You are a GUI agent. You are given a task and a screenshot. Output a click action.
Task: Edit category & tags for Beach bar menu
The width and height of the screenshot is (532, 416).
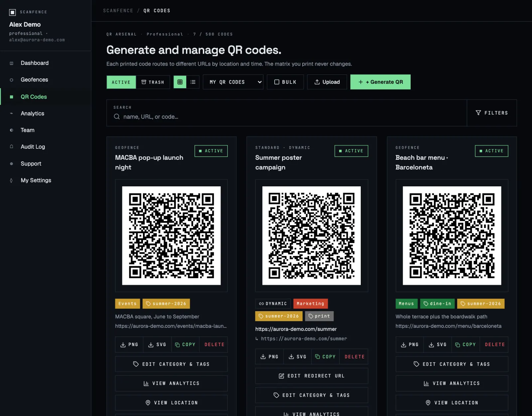pos(452,364)
